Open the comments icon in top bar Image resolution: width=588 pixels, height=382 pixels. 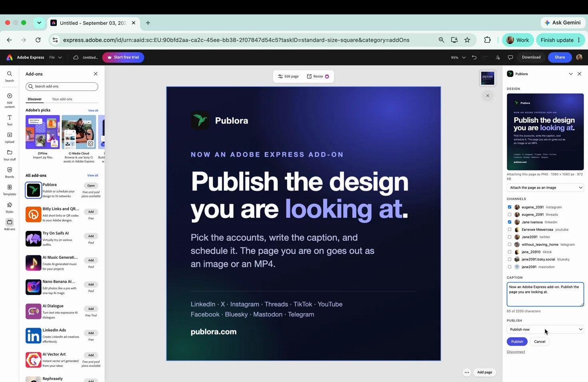click(510, 58)
